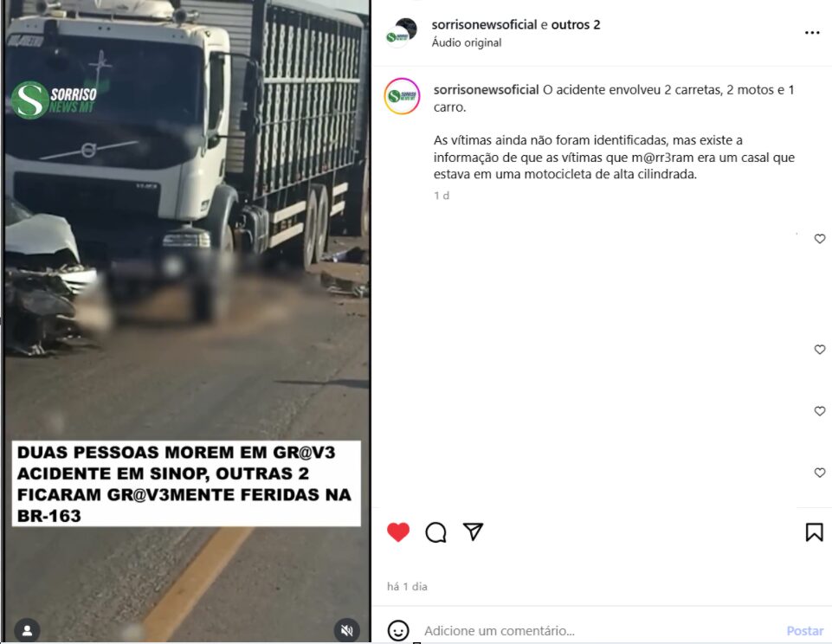Save post with the bookmark icon

point(814,532)
